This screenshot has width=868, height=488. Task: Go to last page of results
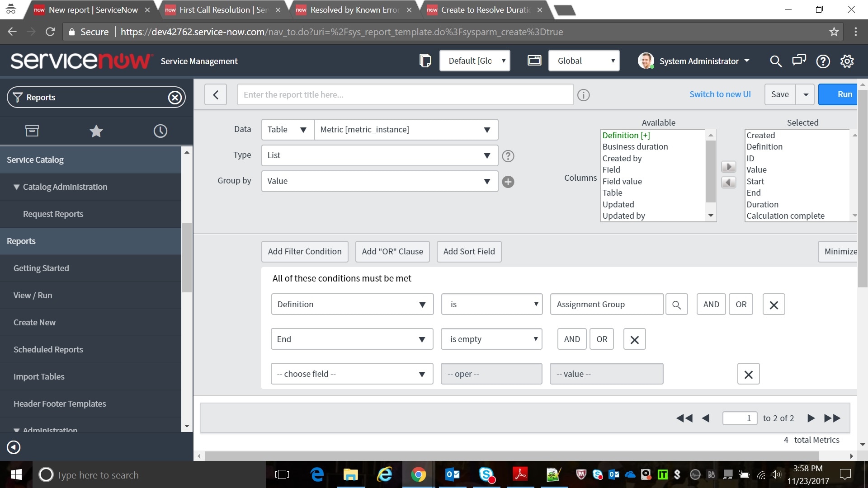(832, 418)
